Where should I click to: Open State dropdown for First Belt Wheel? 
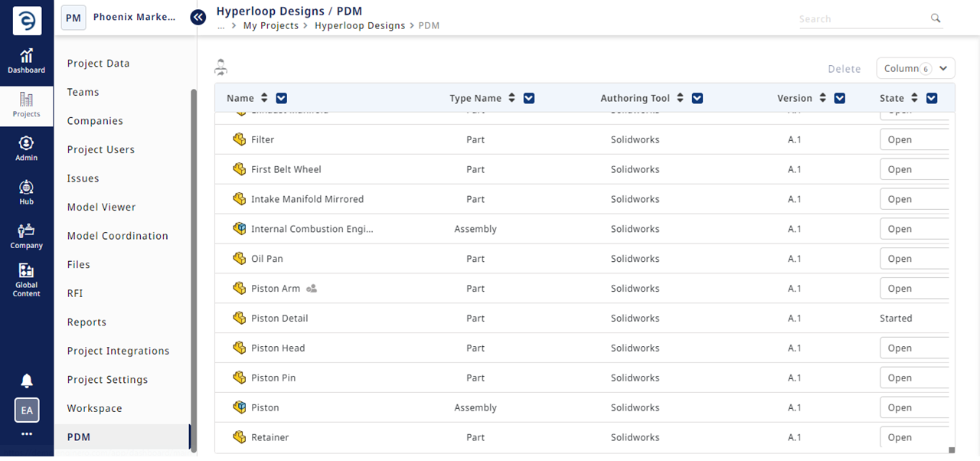pyautogui.click(x=914, y=169)
